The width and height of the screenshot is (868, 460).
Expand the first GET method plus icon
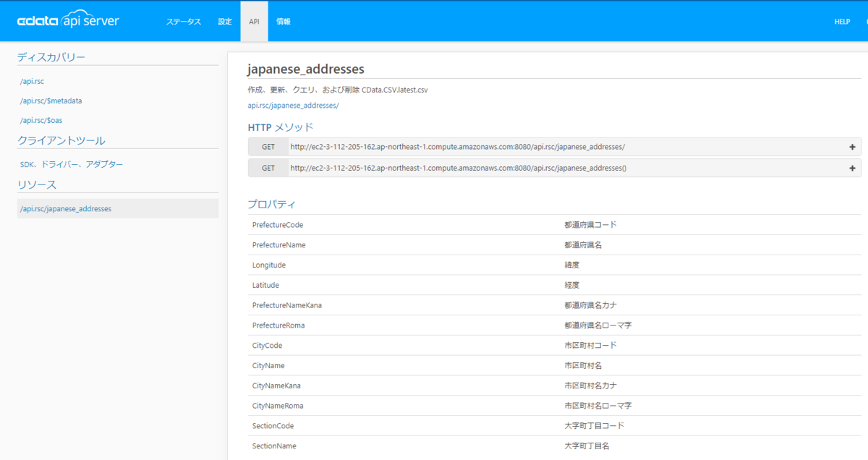852,147
